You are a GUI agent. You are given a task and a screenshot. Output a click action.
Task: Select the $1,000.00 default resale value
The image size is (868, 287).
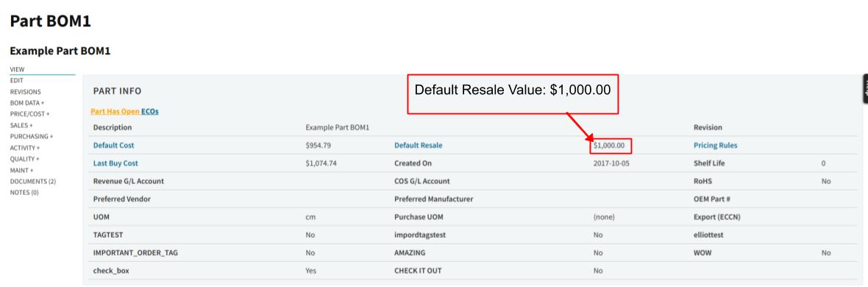(609, 146)
